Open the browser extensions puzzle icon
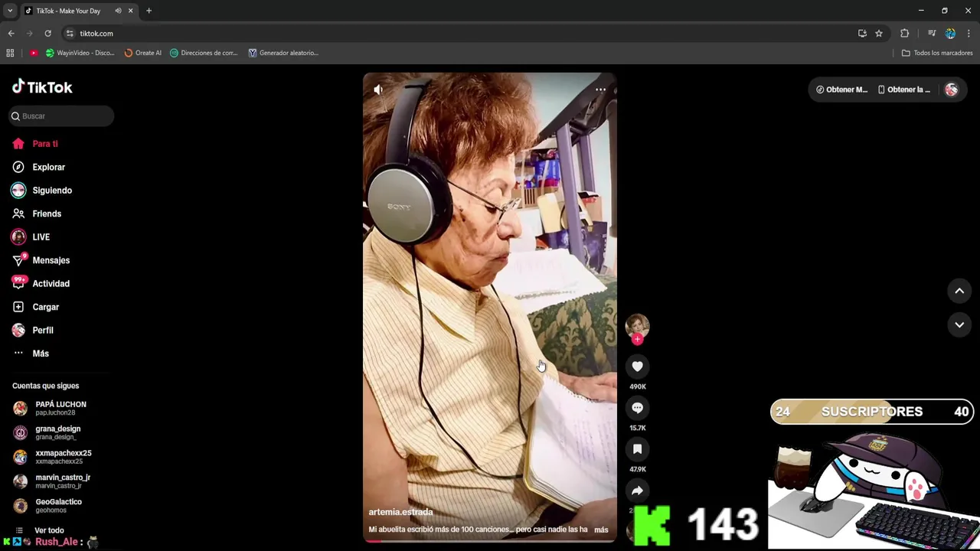The image size is (980, 551). [904, 34]
